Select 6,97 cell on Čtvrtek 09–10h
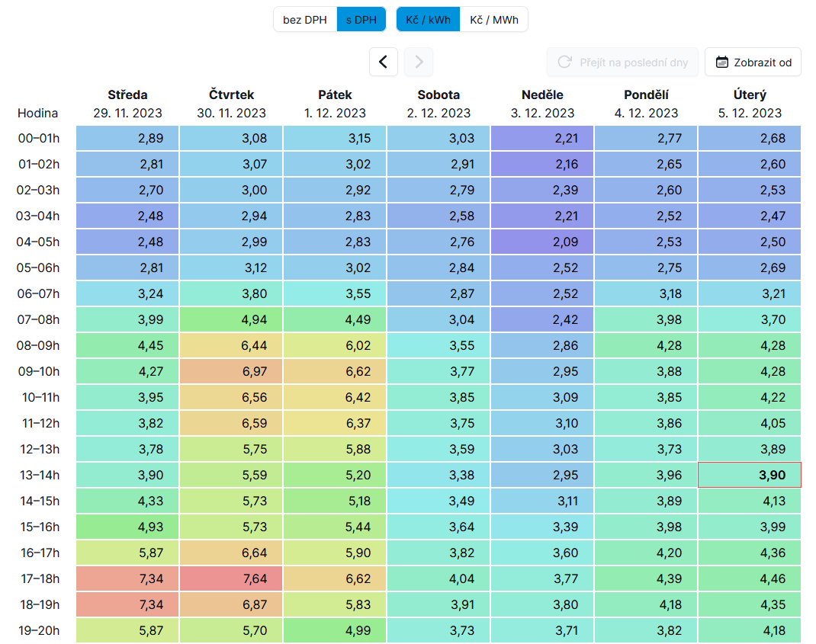Viewport: 816px width, 644px height. click(231, 371)
